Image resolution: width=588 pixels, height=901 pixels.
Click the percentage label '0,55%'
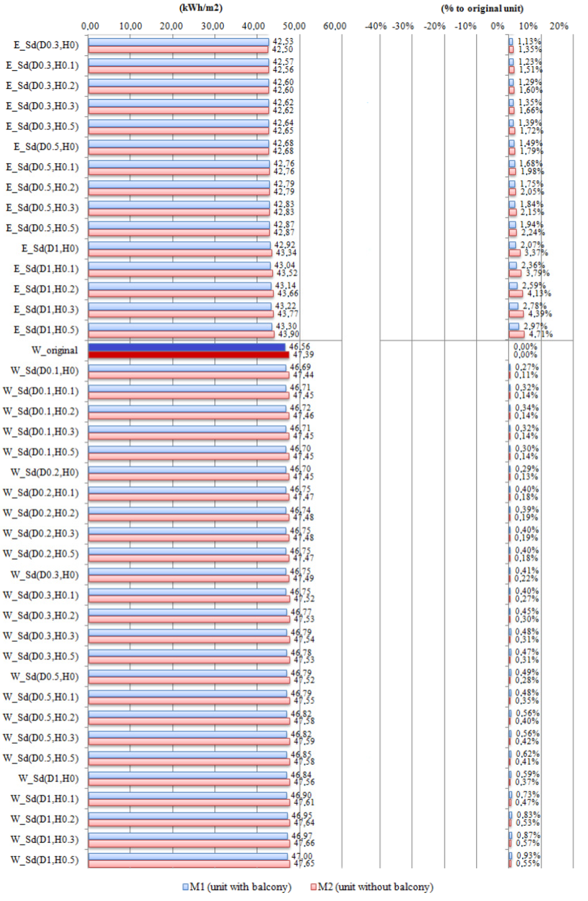click(x=527, y=864)
